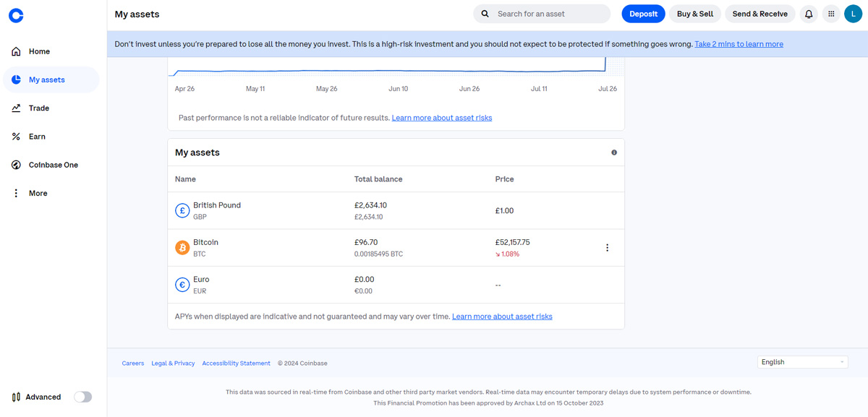Open Trade in the sidebar
This screenshot has width=868, height=417.
pyautogui.click(x=51, y=108)
